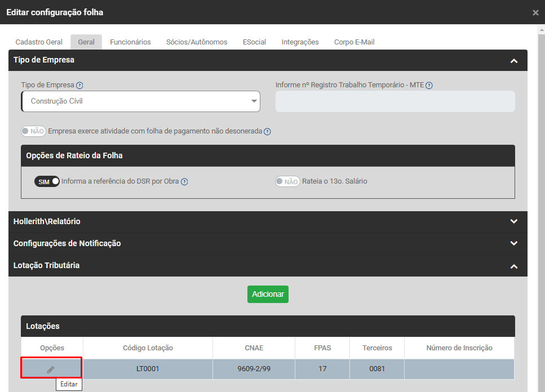This screenshot has height=392, width=545.
Task: Go to Sócios/Autônomos tab
Action: pos(197,42)
